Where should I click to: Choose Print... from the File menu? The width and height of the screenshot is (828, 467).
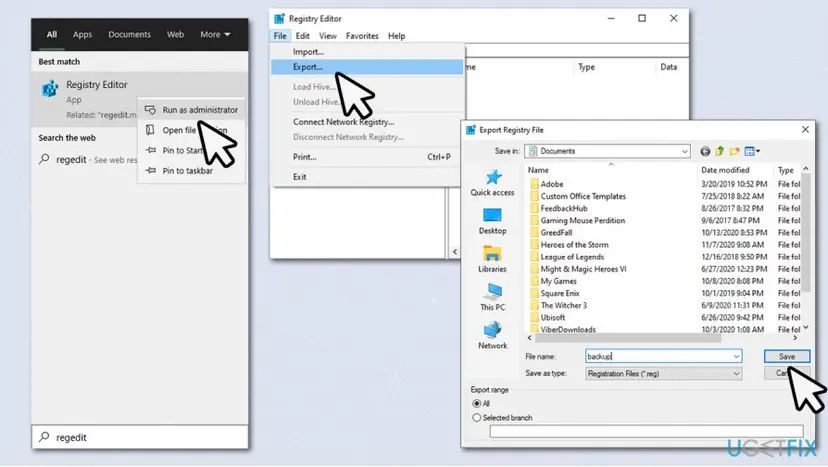(x=367, y=157)
